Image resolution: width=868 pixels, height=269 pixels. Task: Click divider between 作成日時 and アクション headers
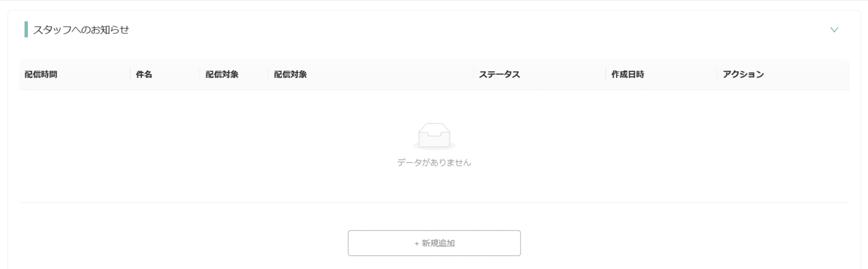716,75
